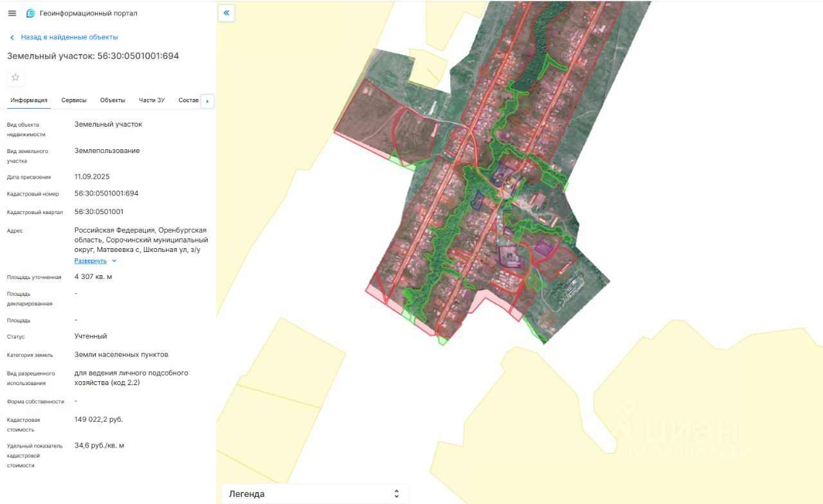Expand the address with Развернуть link
This screenshot has height=504, width=823.
pyautogui.click(x=96, y=261)
